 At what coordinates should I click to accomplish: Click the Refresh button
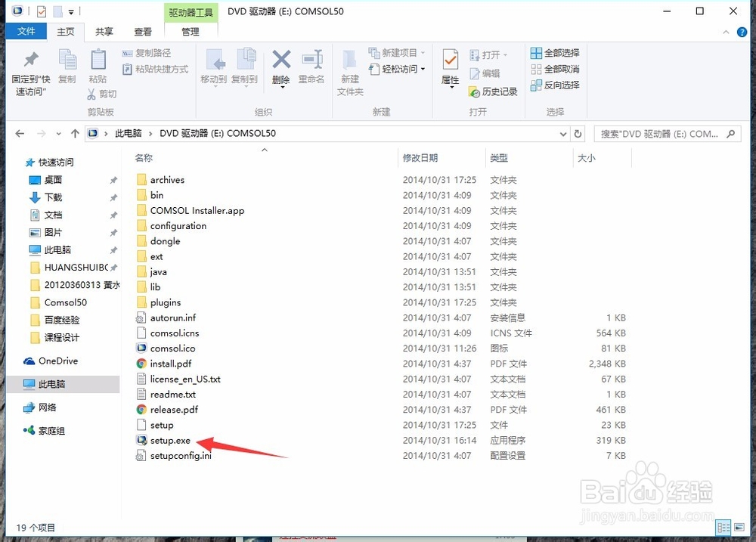(578, 134)
